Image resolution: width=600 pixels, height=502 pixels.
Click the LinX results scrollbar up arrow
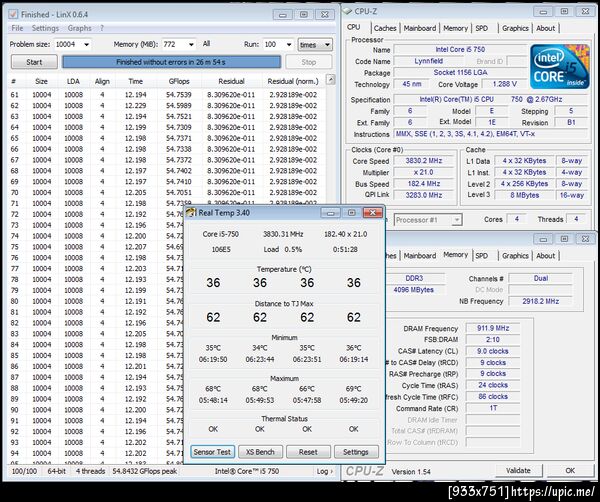pyautogui.click(x=330, y=80)
